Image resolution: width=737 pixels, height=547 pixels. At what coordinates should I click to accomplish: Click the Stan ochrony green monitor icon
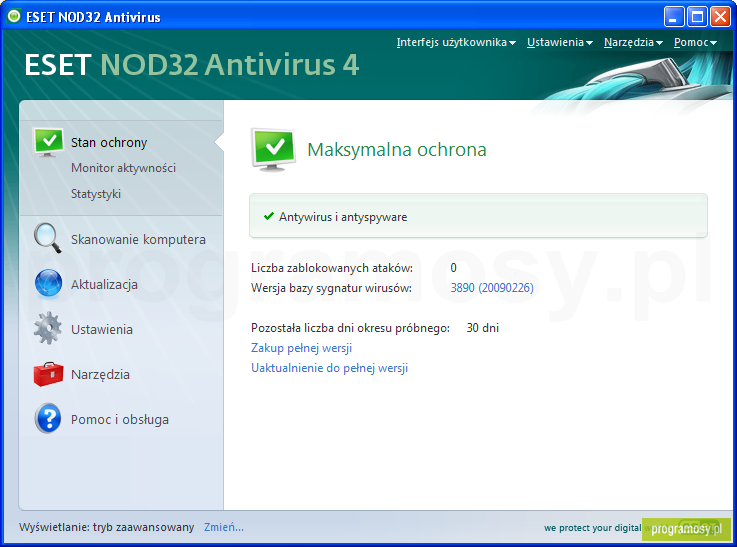point(48,142)
